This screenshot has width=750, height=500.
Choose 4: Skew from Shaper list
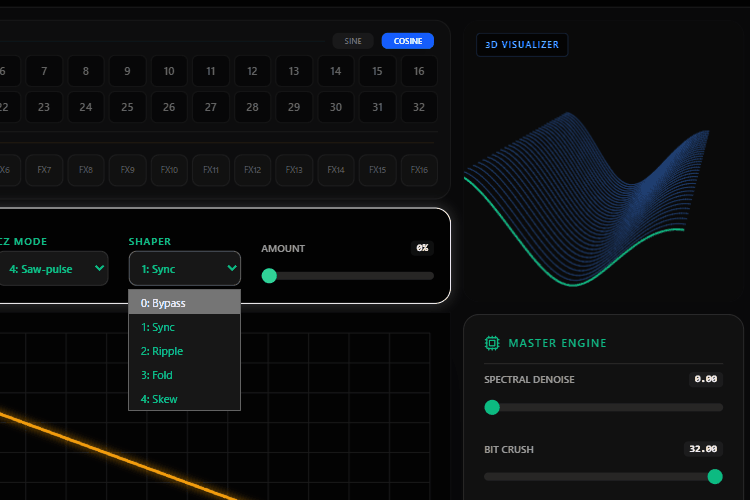pos(185,399)
